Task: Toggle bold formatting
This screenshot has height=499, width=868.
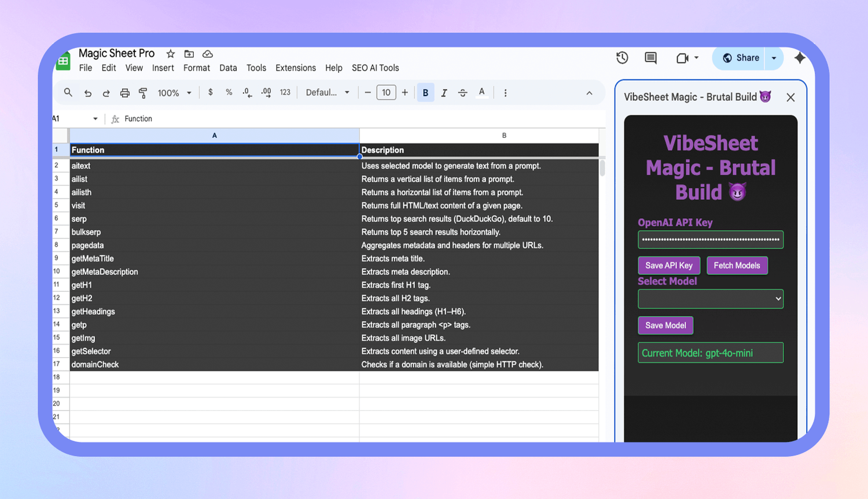Action: tap(425, 93)
